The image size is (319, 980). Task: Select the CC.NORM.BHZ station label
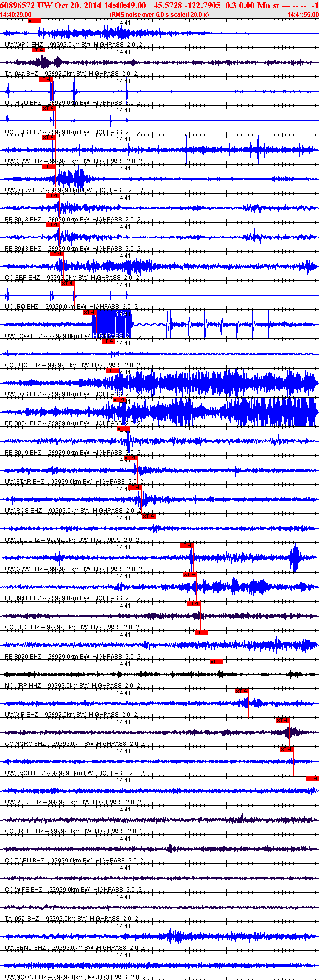pyautogui.click(x=25, y=744)
